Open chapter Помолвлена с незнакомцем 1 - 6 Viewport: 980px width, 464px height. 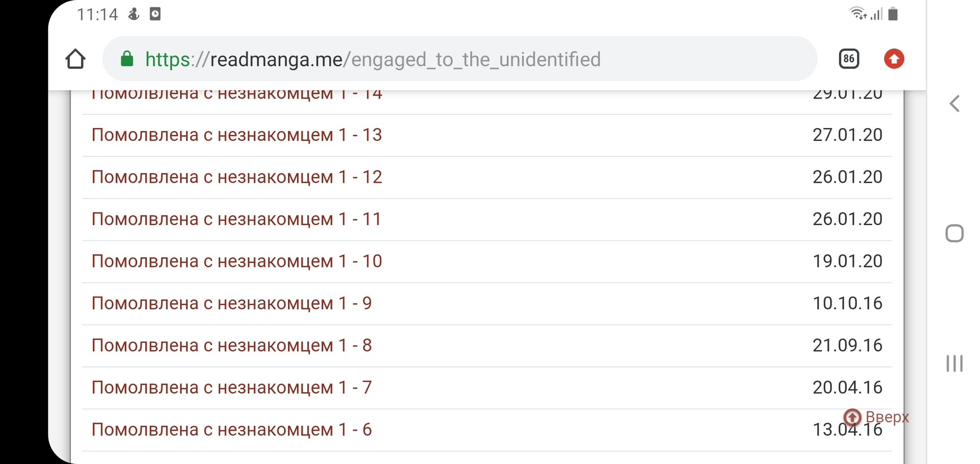pos(232,430)
